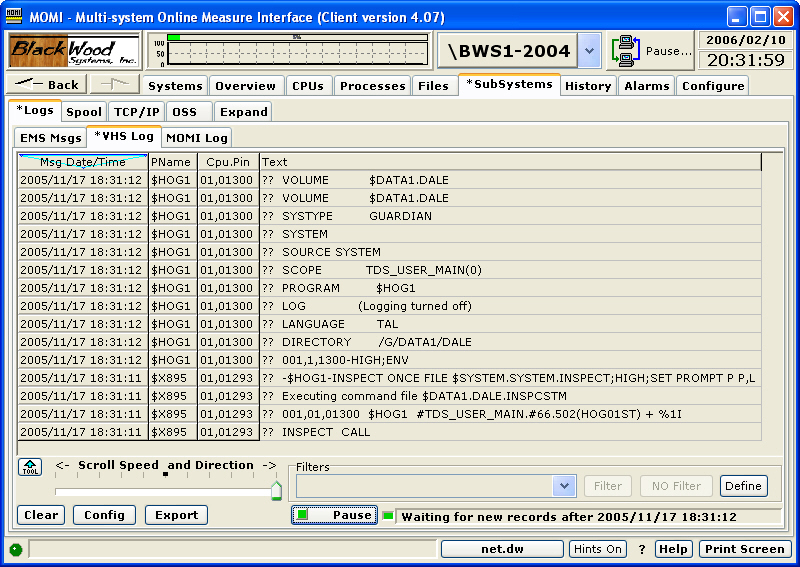Screen dimensions: 800x567
Task: Click the 20:31:59 clock display
Action: coord(745,60)
